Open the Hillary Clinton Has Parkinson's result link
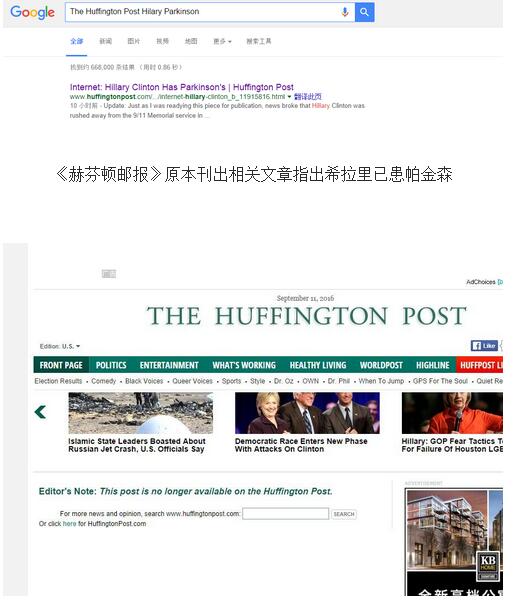 (x=182, y=87)
